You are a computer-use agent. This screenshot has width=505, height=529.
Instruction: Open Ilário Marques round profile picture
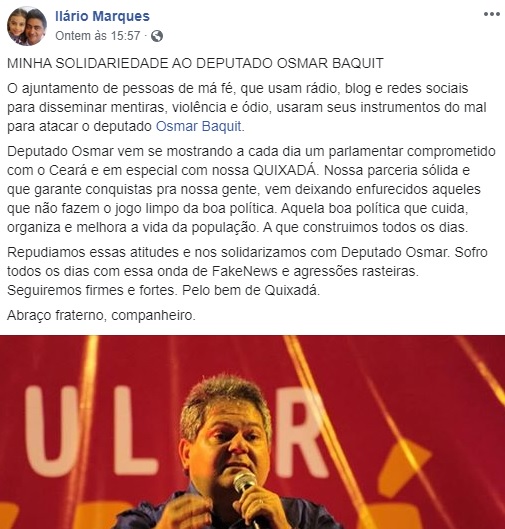click(x=27, y=26)
